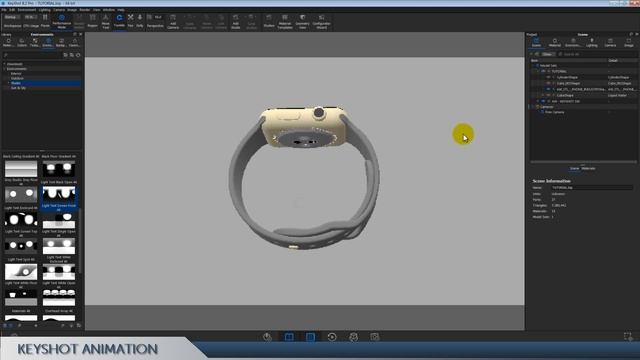
Task: Click the Add folder library icon
Action: pyautogui.click(x=65, y=55)
